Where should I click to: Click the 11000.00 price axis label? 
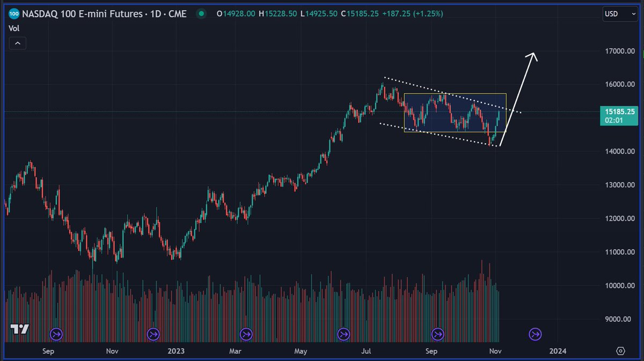[619, 252]
